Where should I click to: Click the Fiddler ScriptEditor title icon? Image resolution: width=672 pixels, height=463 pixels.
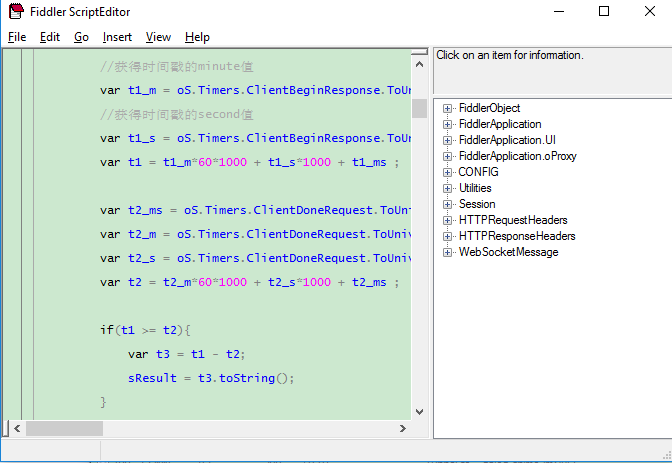point(16,12)
